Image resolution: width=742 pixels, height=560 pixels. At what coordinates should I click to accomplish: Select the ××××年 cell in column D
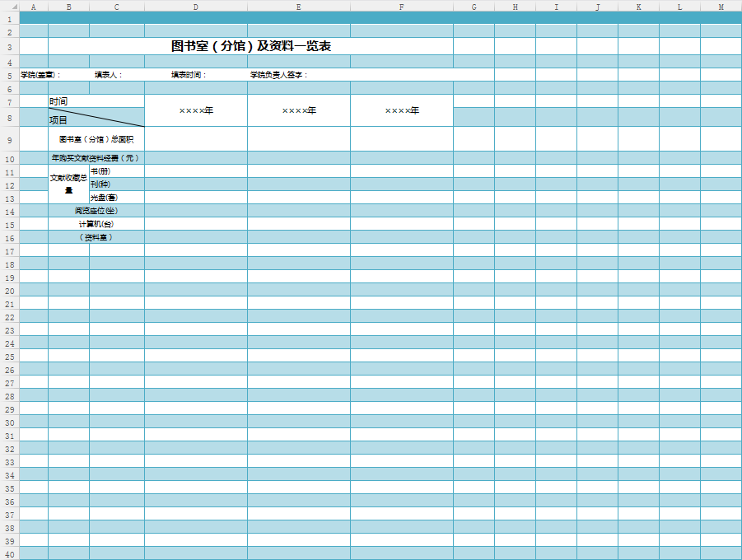196,110
